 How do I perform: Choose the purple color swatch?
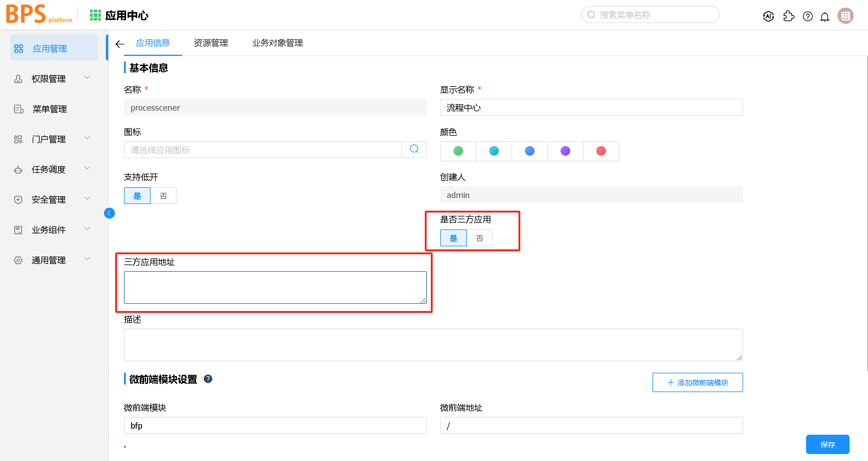[x=565, y=151]
